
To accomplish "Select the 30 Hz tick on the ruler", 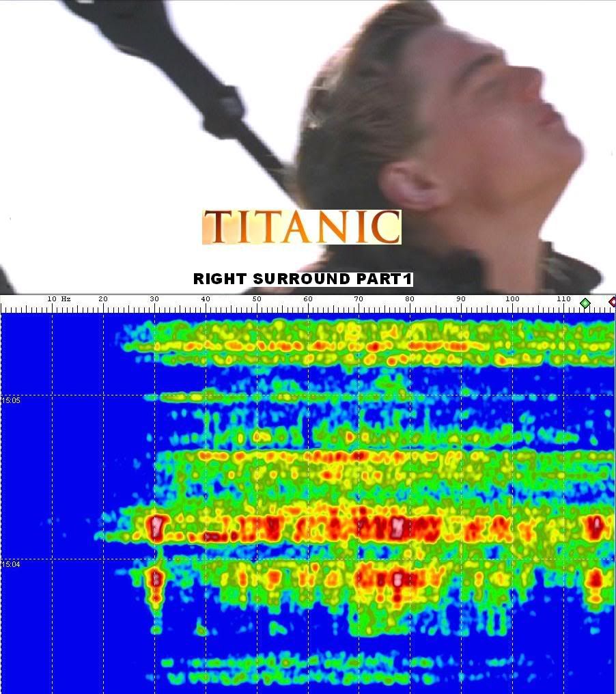I will point(154,299).
